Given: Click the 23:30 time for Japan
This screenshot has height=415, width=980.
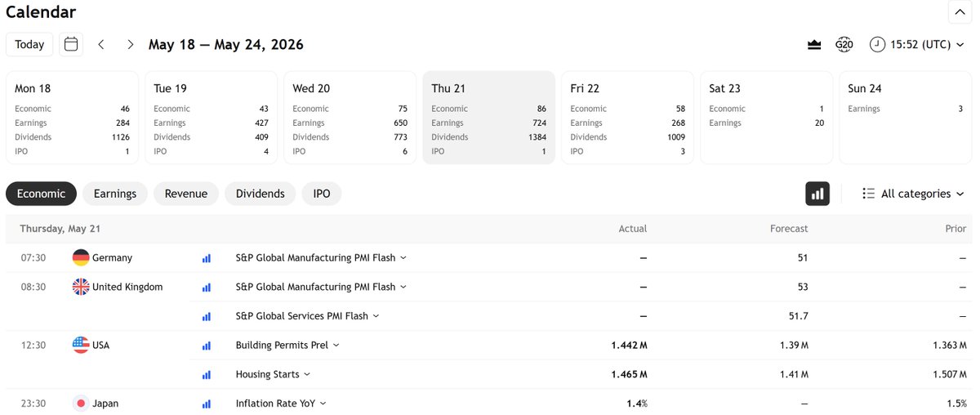Looking at the screenshot, I should (33, 404).
